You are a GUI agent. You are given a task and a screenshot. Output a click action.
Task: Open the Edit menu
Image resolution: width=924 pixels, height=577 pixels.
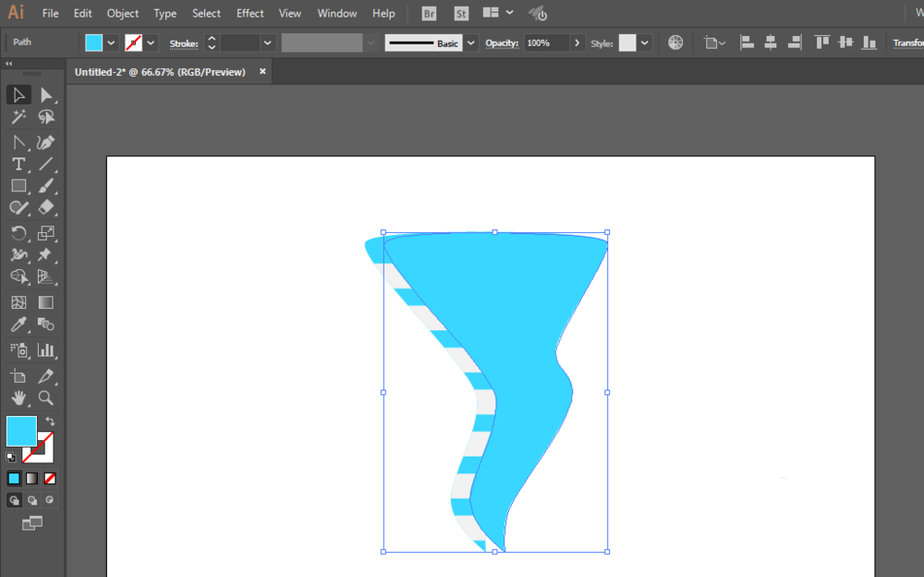pyautogui.click(x=82, y=13)
